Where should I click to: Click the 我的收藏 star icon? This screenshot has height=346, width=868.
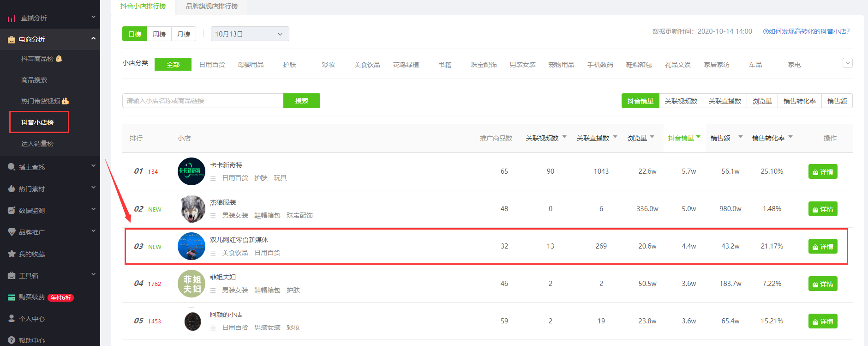pos(12,254)
